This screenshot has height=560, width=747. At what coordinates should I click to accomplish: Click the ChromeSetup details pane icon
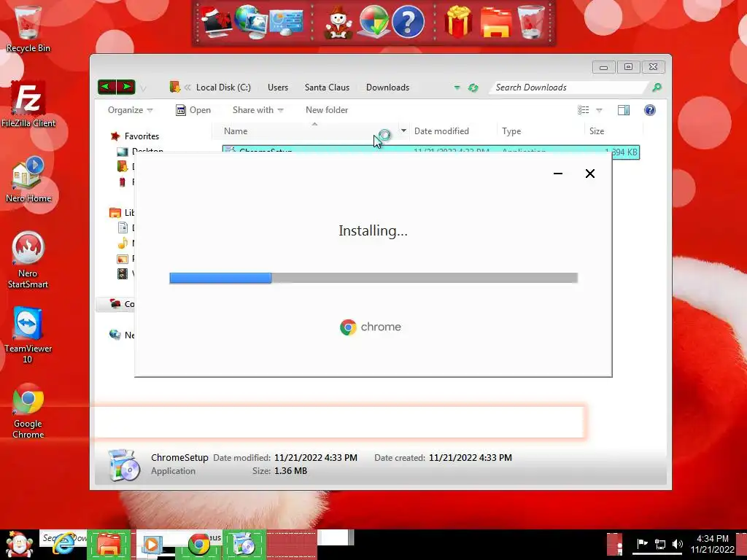pos(124,464)
